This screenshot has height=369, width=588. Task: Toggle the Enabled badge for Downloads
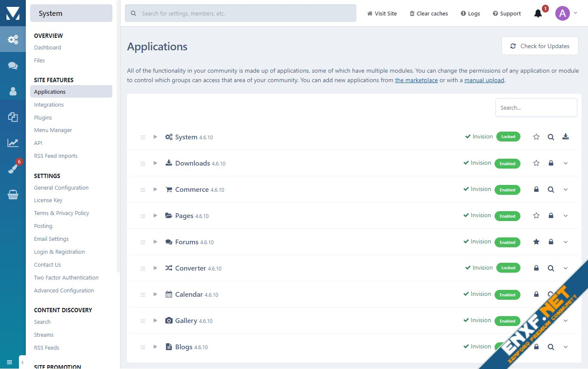click(507, 163)
